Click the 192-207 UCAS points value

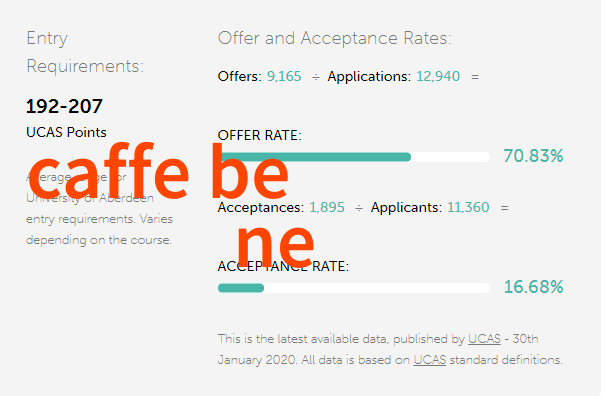pos(64,106)
